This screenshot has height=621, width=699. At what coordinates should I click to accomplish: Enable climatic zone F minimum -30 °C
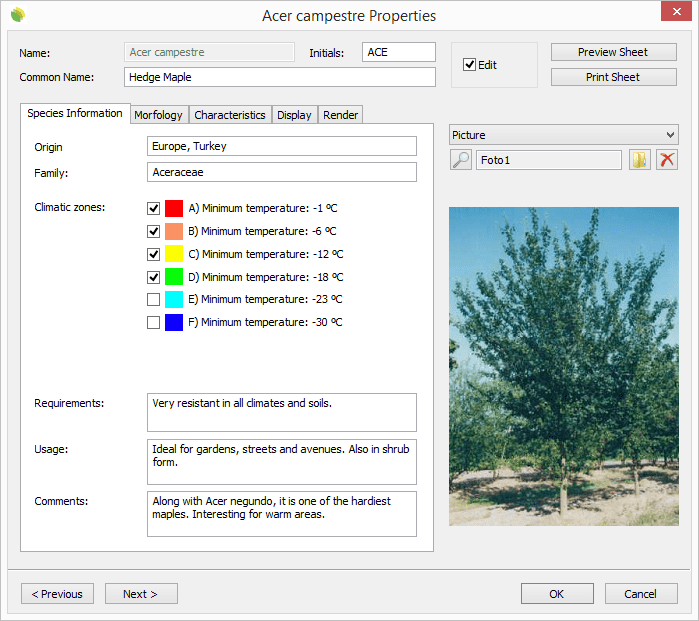pos(153,322)
